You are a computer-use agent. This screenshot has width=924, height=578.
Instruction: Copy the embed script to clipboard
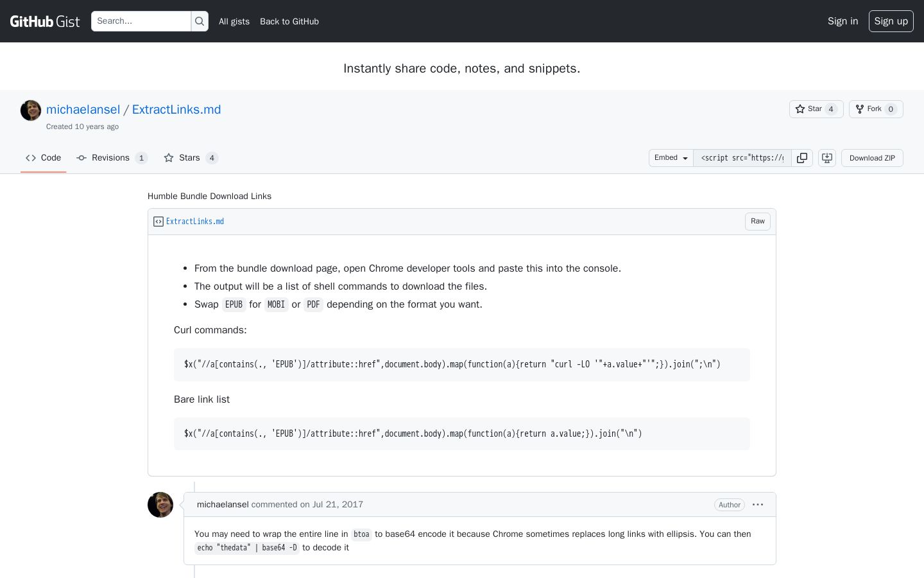tap(802, 158)
